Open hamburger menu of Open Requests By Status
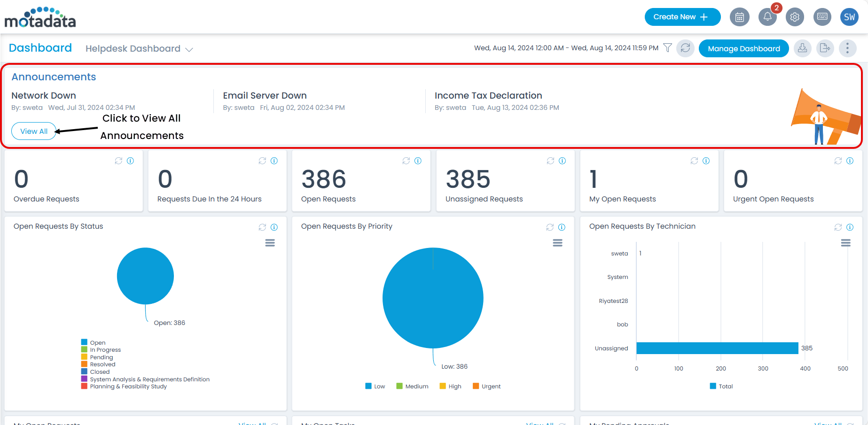Image resolution: width=868 pixels, height=425 pixels. (270, 243)
